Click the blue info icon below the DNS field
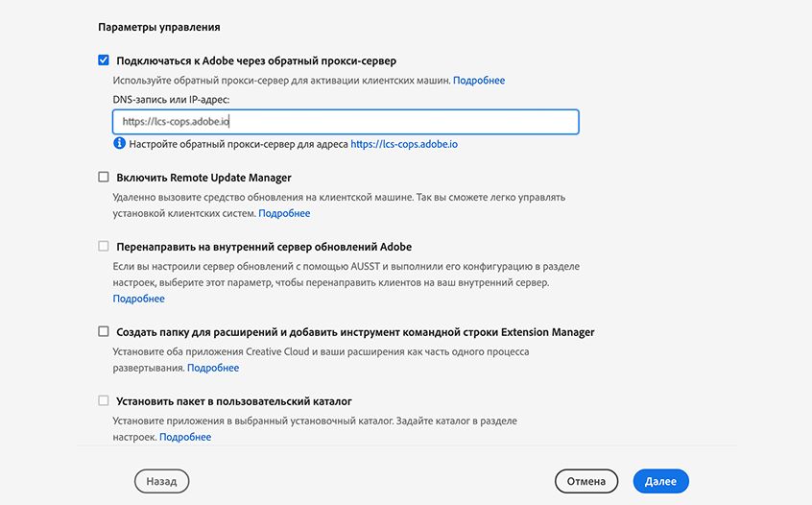Image resolution: width=812 pixels, height=505 pixels. coord(119,144)
